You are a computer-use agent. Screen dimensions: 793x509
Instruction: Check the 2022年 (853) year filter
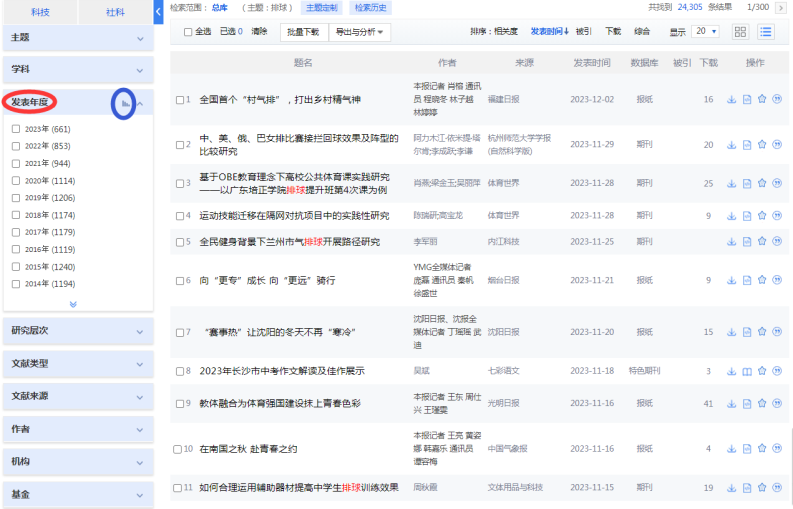(x=16, y=146)
